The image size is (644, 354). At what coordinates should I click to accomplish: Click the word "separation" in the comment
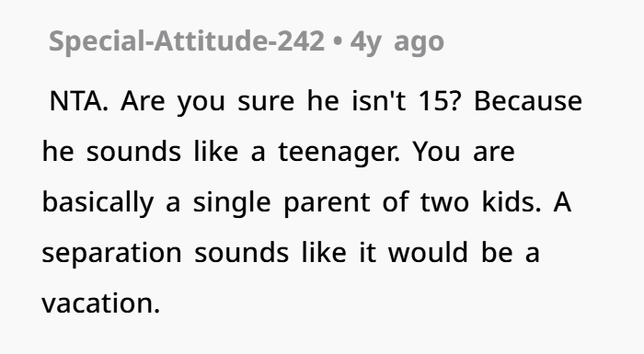tap(111, 254)
